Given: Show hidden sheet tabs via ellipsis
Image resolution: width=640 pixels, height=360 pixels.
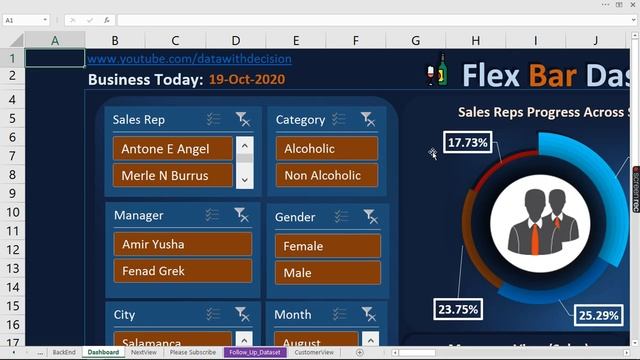Looking at the screenshot, I should click(40, 353).
